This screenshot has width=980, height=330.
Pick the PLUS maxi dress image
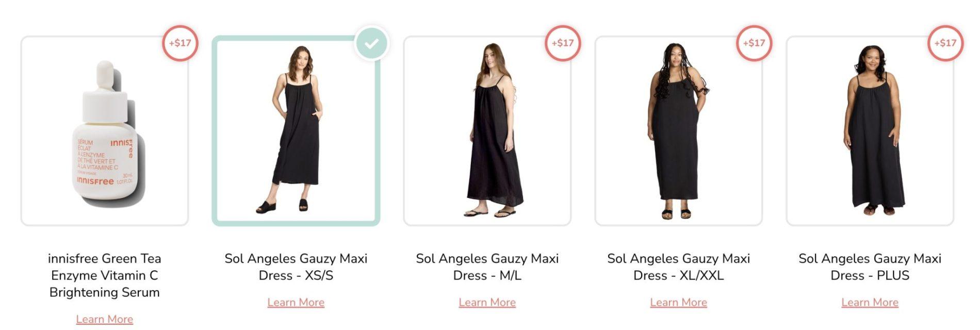(870, 131)
